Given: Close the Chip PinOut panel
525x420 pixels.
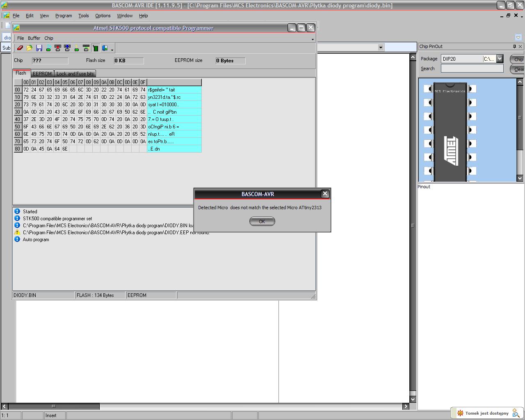Looking at the screenshot, I should coord(520,46).
